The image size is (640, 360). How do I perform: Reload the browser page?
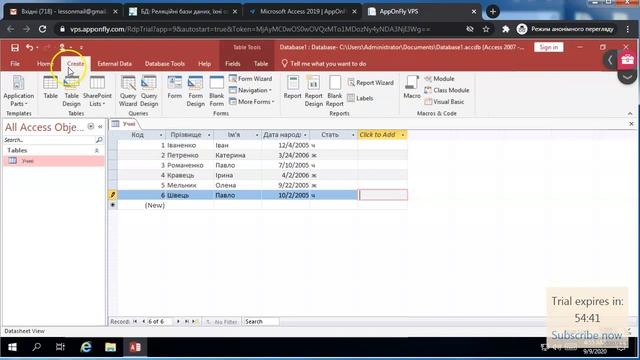point(42,29)
